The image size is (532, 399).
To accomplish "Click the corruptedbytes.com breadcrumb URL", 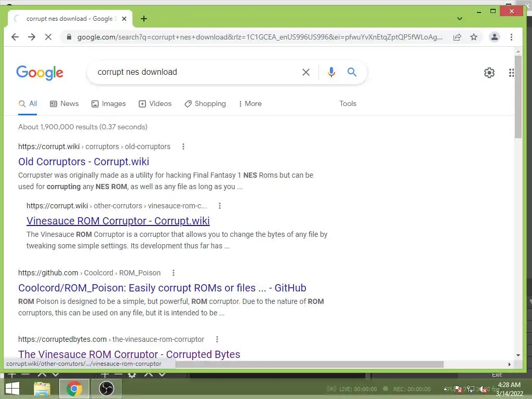I will [111, 339].
